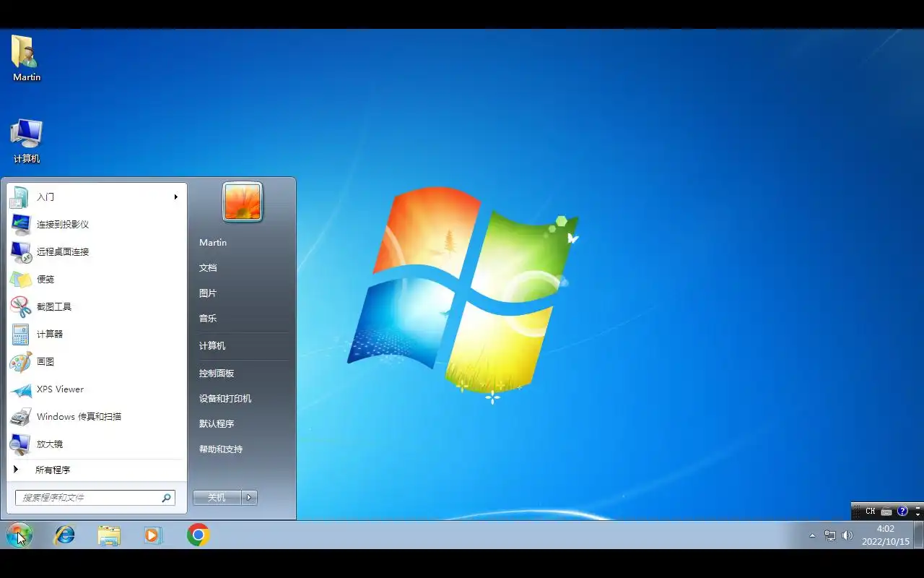Viewport: 924px width, 578px height.
Task: Click the user account flower picture
Action: point(243,202)
